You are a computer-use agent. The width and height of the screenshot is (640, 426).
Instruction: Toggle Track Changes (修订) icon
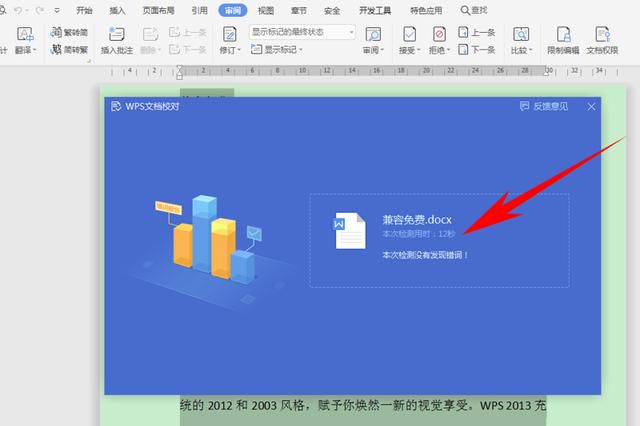point(230,34)
